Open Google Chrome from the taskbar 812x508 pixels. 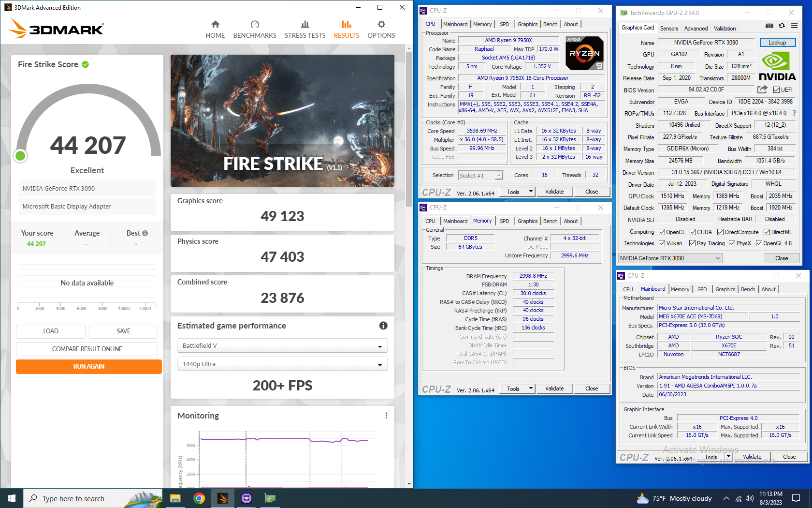[x=199, y=498]
